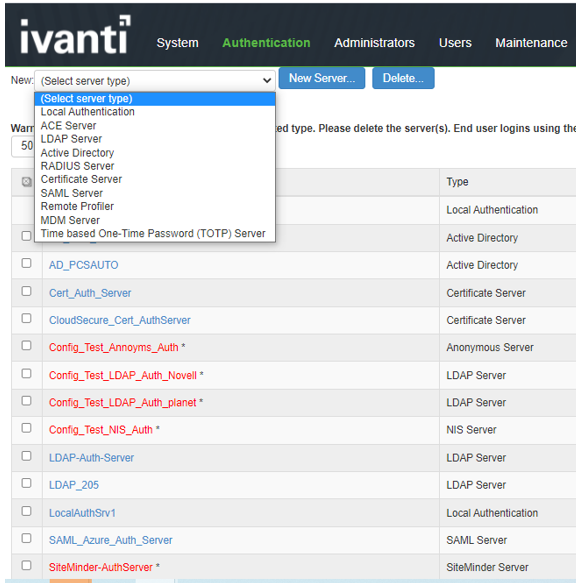Toggle the select-all header checkbox
Viewport: 579px width, 583px height.
(x=26, y=182)
